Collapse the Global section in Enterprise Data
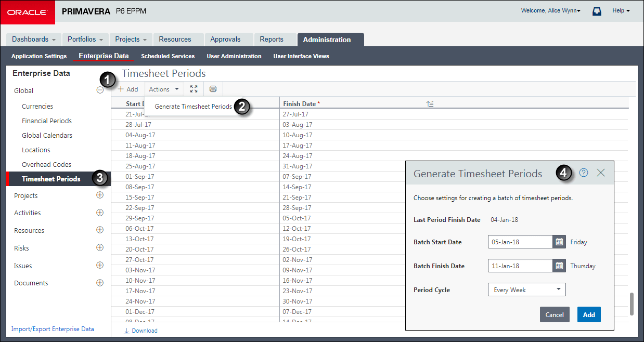 [100, 90]
